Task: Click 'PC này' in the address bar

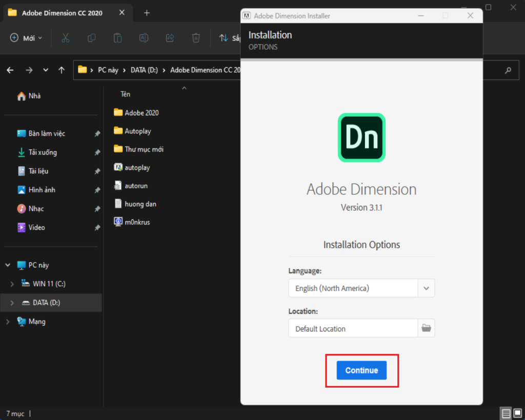Action: click(x=108, y=70)
